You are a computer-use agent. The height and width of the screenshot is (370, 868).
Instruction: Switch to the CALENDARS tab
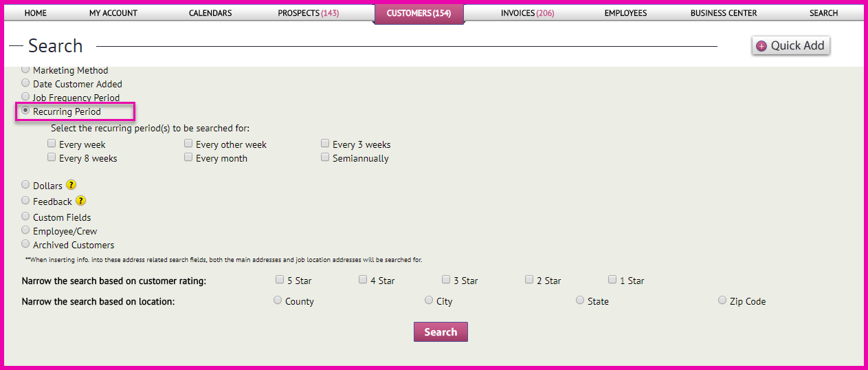(210, 13)
